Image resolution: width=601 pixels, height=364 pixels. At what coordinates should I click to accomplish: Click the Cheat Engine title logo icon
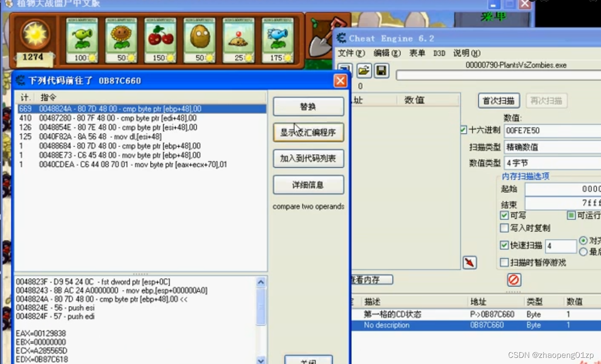[341, 38]
